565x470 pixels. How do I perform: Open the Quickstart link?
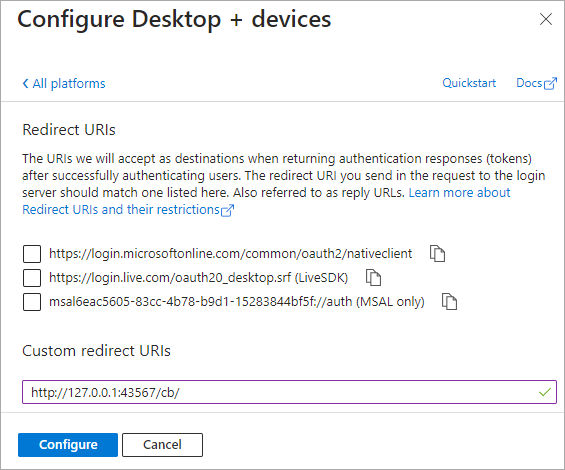[x=469, y=83]
